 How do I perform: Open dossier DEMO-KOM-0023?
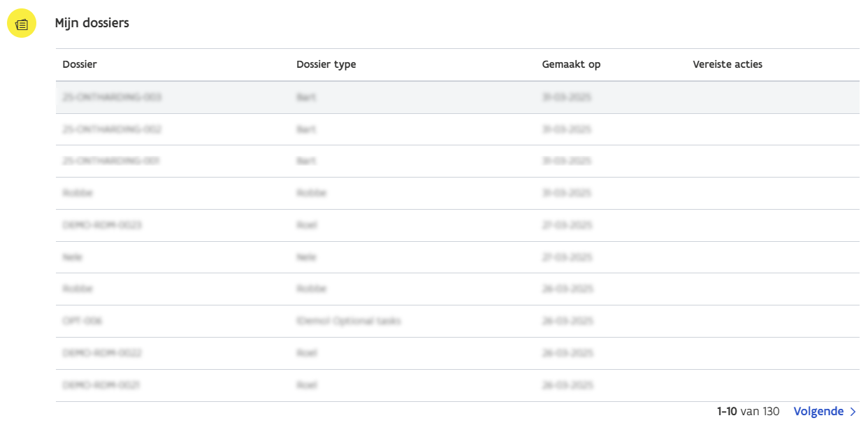click(102, 225)
